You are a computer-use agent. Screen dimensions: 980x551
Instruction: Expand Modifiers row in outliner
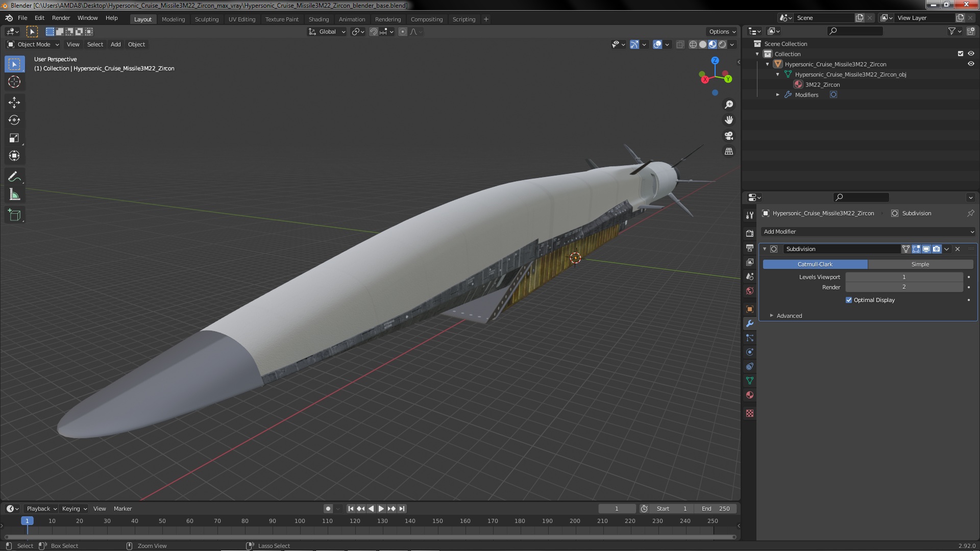click(778, 95)
